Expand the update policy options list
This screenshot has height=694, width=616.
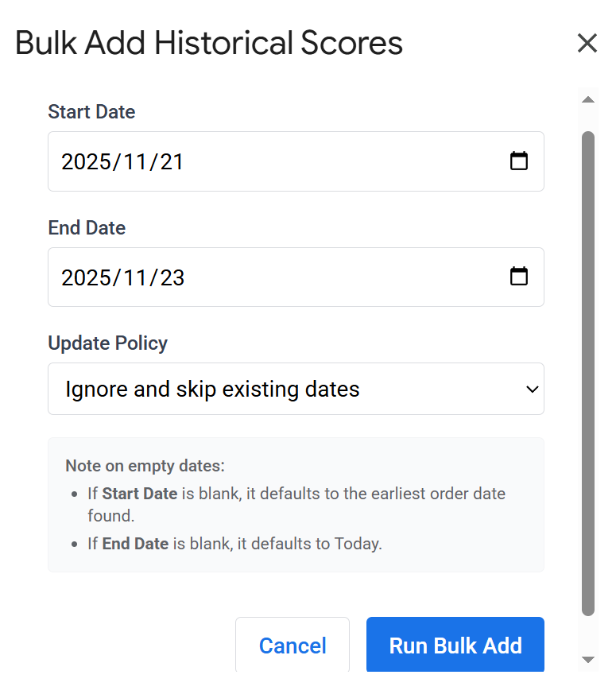tap(296, 389)
